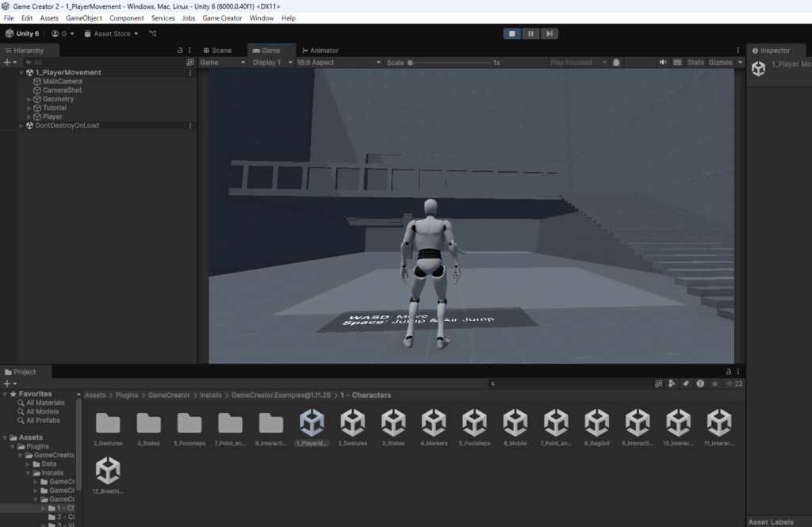This screenshot has height=527, width=812.
Task: Open the 5_Footsteps folder
Action: click(x=190, y=428)
